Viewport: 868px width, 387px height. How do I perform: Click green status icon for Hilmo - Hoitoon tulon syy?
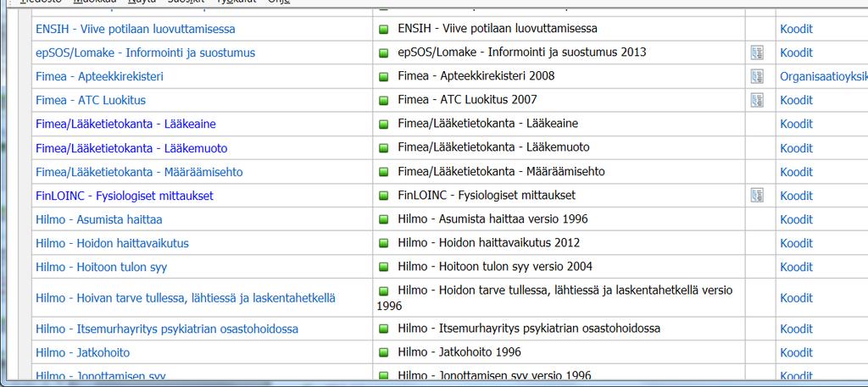tap(384, 267)
